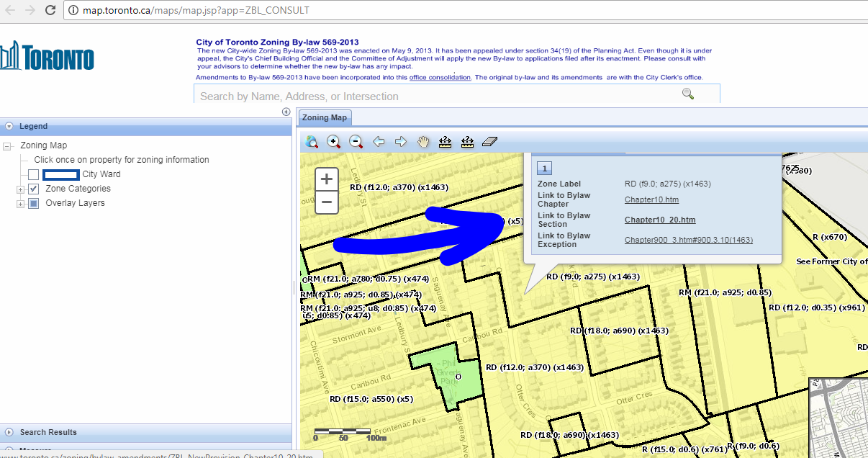Click the 'RD (f15.0; a550) (x5)' map label
Screen dimensions: 868x458
371,398
